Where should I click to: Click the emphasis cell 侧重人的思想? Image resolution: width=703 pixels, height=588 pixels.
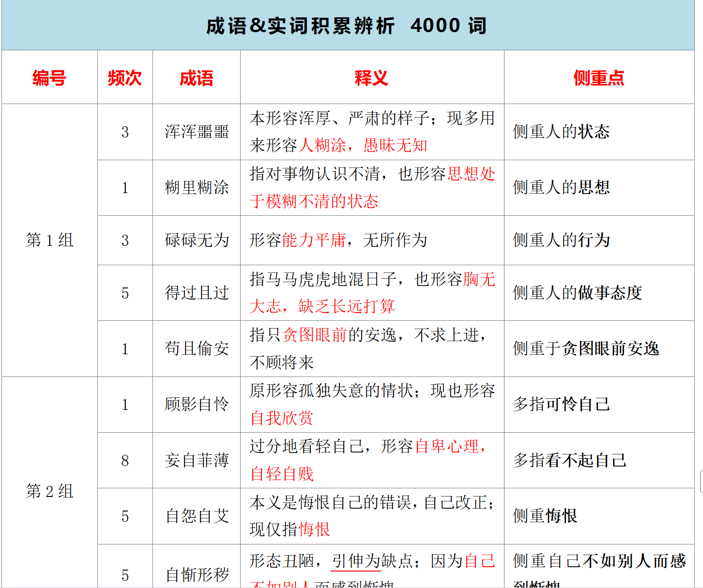click(x=599, y=187)
